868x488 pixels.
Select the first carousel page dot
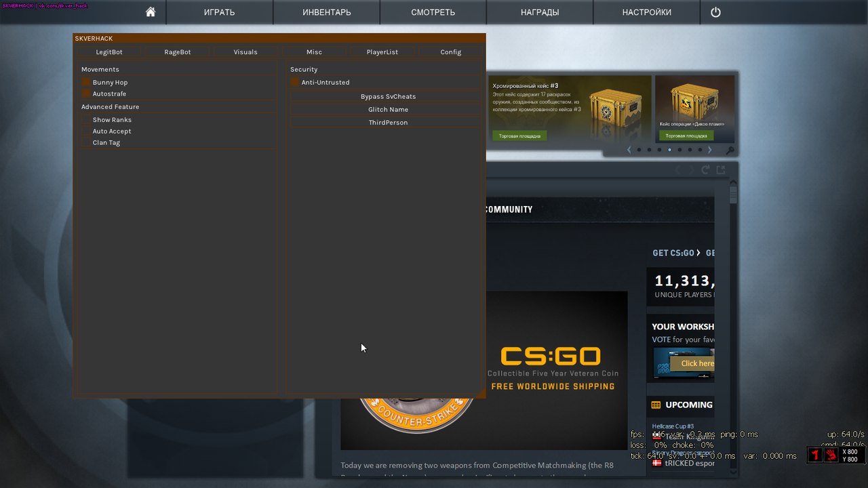coord(639,150)
